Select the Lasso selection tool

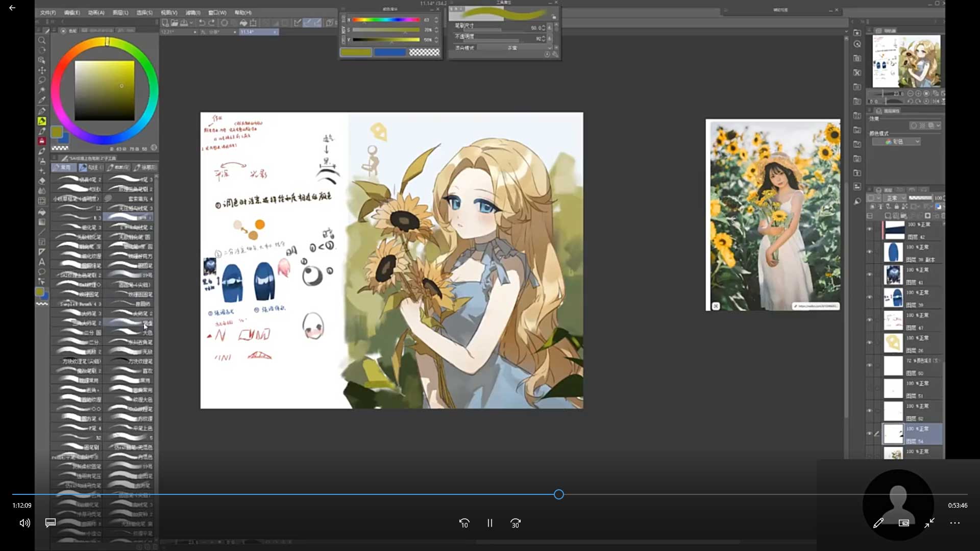(42, 80)
